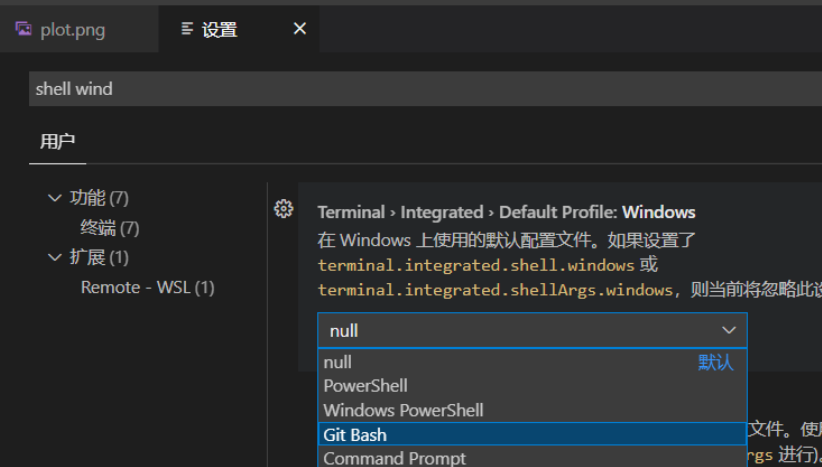
Task: Open Remote - WSL (1) settings category
Action: 147,288
